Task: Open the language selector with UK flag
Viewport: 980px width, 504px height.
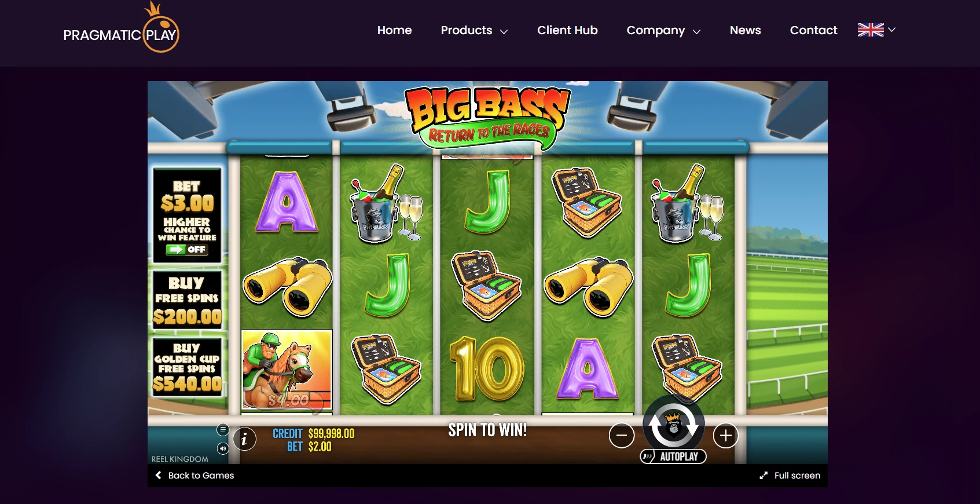Action: click(876, 30)
